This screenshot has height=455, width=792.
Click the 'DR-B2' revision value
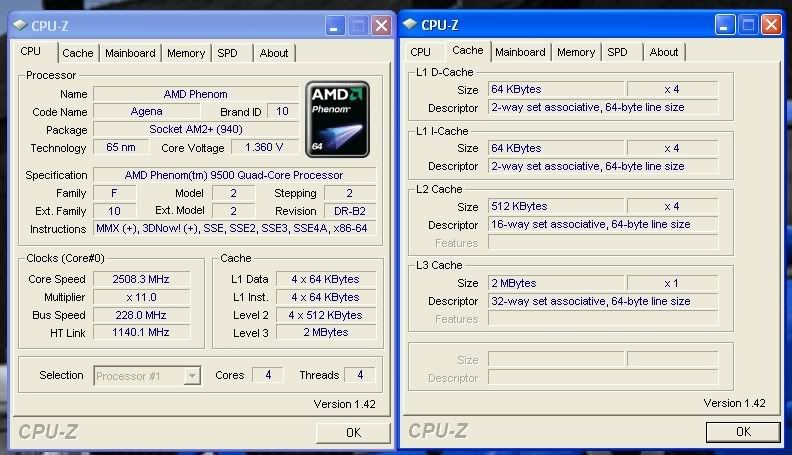click(x=350, y=211)
